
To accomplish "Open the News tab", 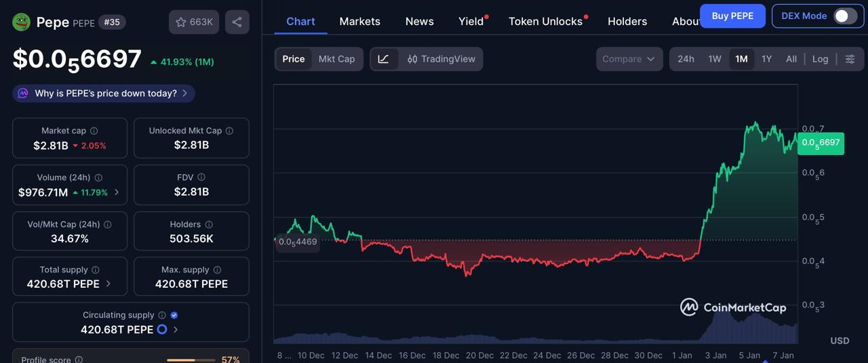I will click(x=420, y=21).
